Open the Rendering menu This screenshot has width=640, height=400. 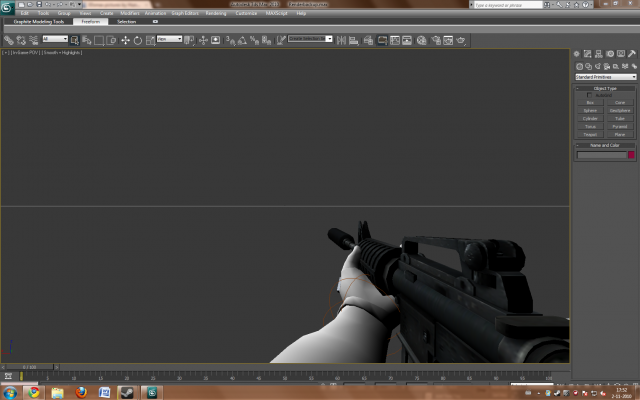pos(216,13)
